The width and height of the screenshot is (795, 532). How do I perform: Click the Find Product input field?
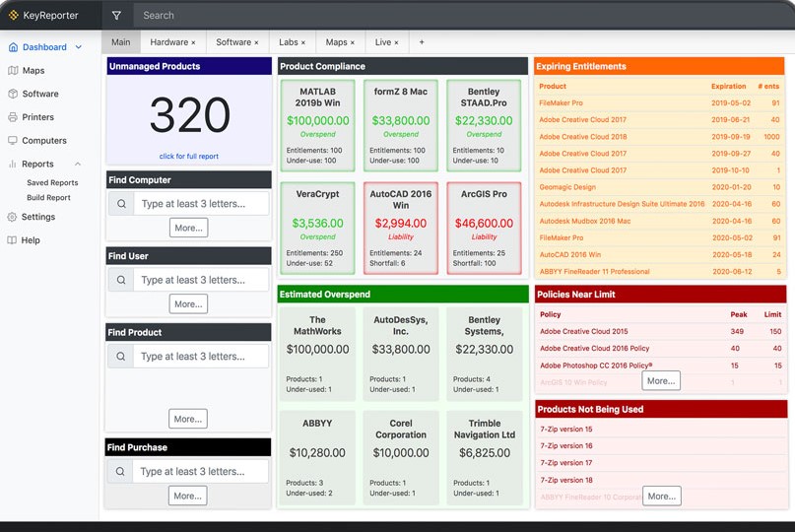(x=201, y=357)
